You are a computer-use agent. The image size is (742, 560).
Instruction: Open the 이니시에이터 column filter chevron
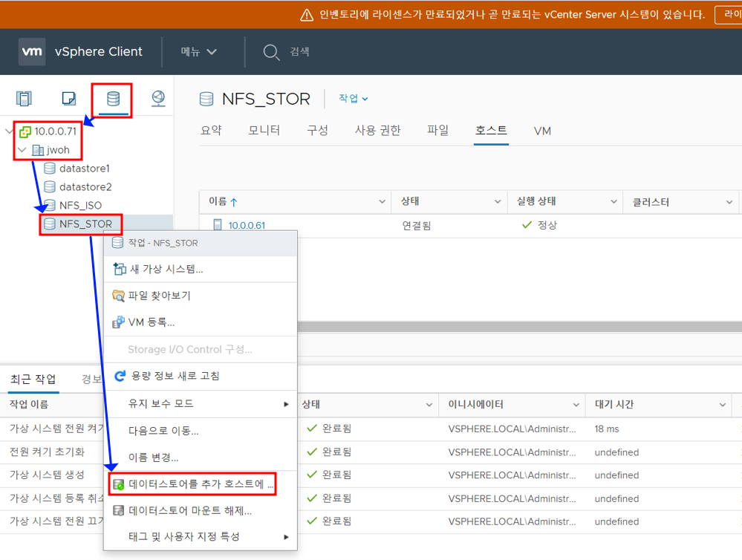coord(576,405)
